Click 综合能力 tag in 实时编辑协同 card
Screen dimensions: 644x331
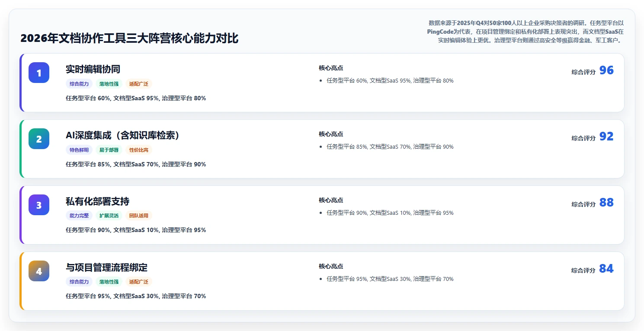tap(79, 84)
